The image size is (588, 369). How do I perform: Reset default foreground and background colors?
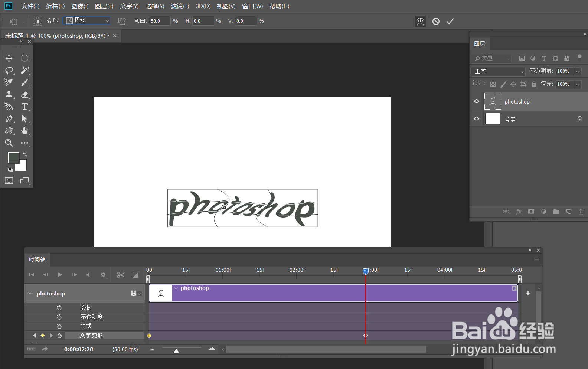coord(10,170)
